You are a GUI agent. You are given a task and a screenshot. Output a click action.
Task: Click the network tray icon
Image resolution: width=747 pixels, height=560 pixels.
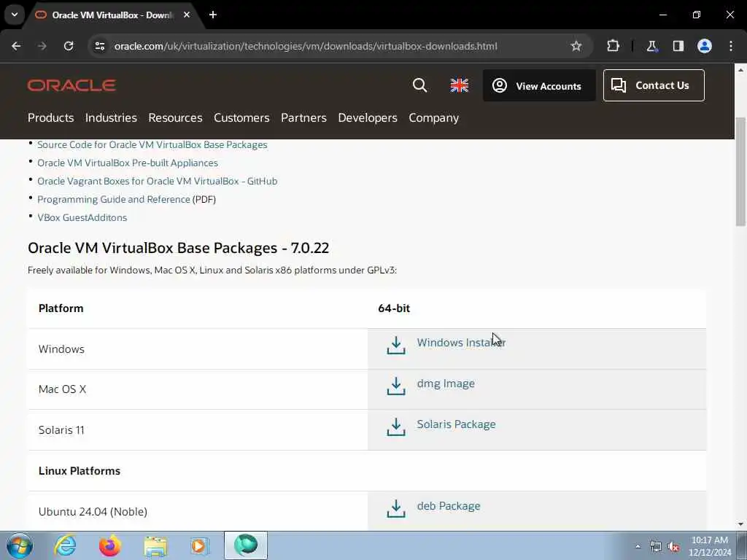656,547
